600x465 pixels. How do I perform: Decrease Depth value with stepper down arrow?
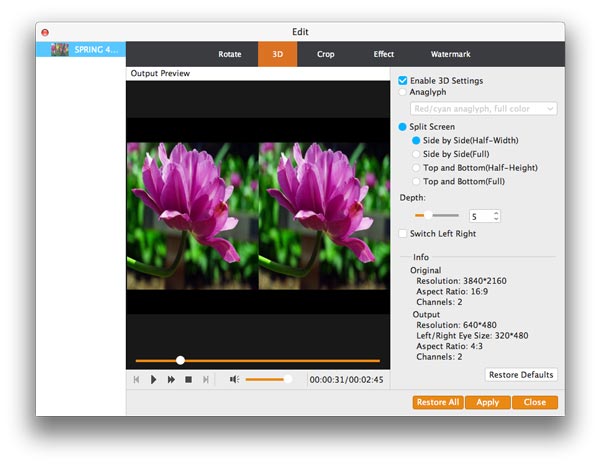click(496, 219)
